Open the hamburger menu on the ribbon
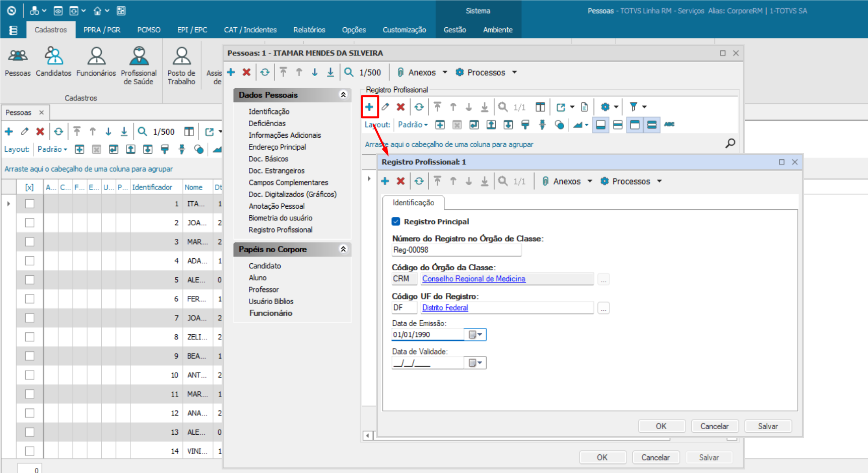This screenshot has width=868, height=473. (x=13, y=30)
